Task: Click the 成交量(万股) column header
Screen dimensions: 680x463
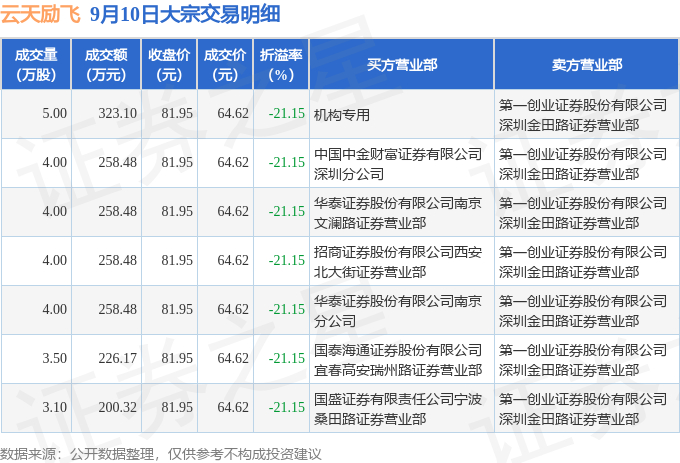Action: point(36,65)
